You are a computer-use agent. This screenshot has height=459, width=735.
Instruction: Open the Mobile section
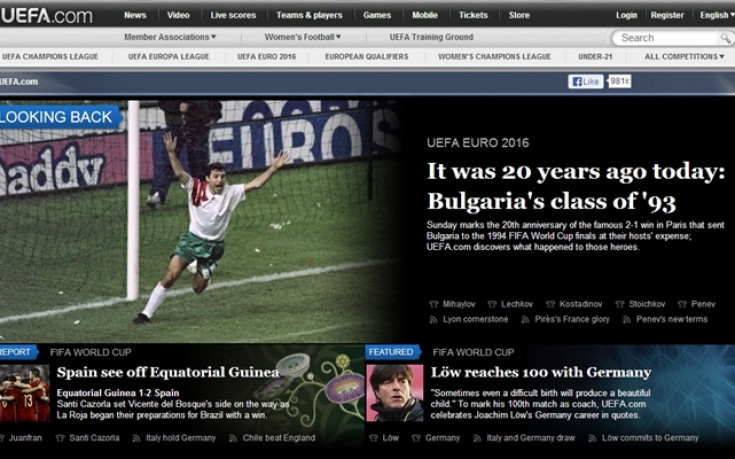[425, 15]
